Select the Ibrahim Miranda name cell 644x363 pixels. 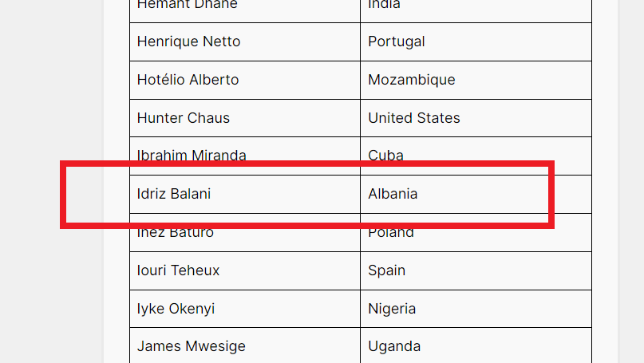pyautogui.click(x=245, y=156)
